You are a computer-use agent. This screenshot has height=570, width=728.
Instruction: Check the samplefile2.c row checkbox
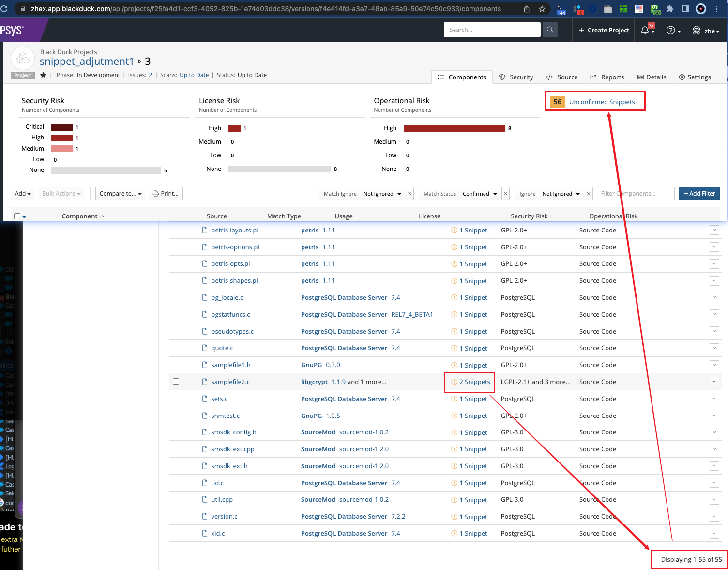[176, 382]
